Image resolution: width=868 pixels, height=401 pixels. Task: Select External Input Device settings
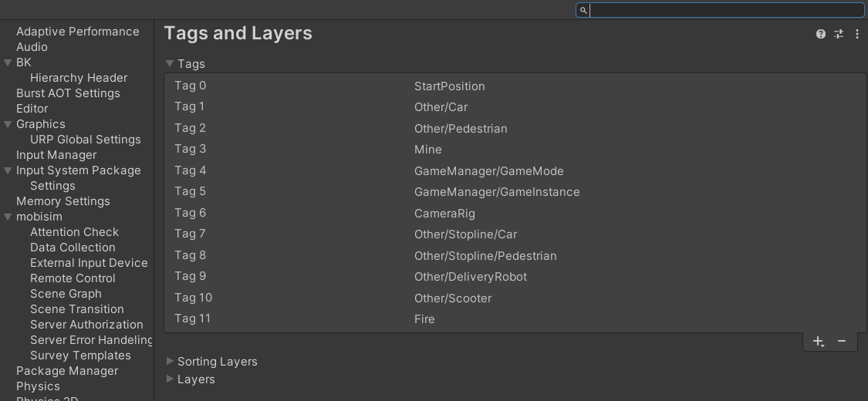[89, 263]
